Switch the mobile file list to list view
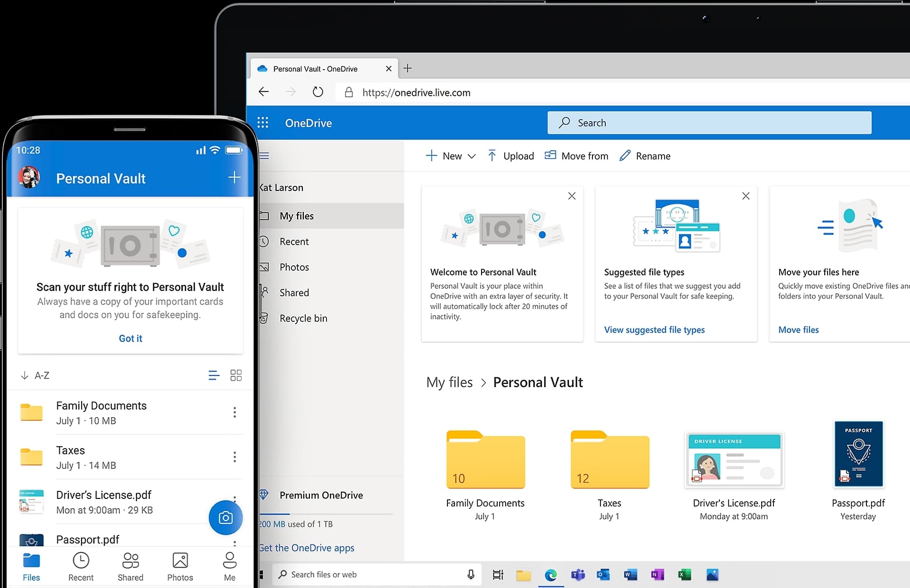 [x=214, y=375]
